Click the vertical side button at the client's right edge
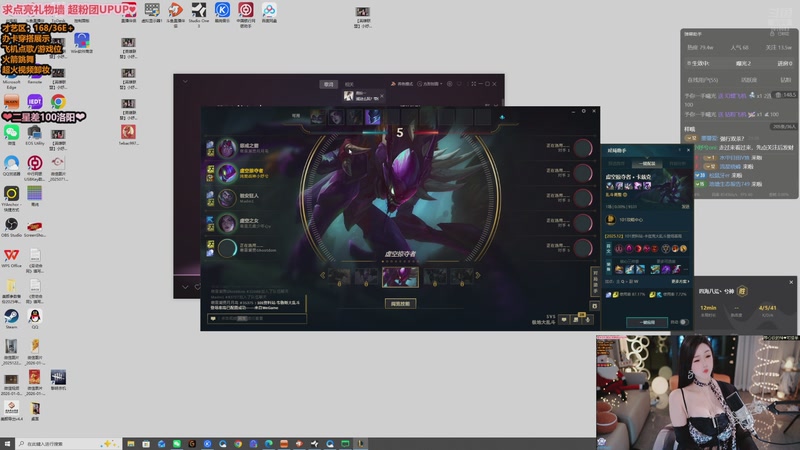This screenshot has width=800, height=450. 594,282
